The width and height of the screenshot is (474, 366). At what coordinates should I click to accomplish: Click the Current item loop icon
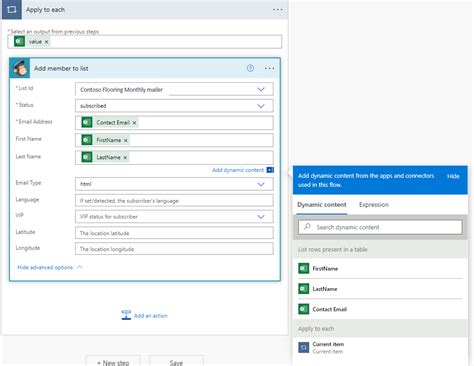point(303,348)
